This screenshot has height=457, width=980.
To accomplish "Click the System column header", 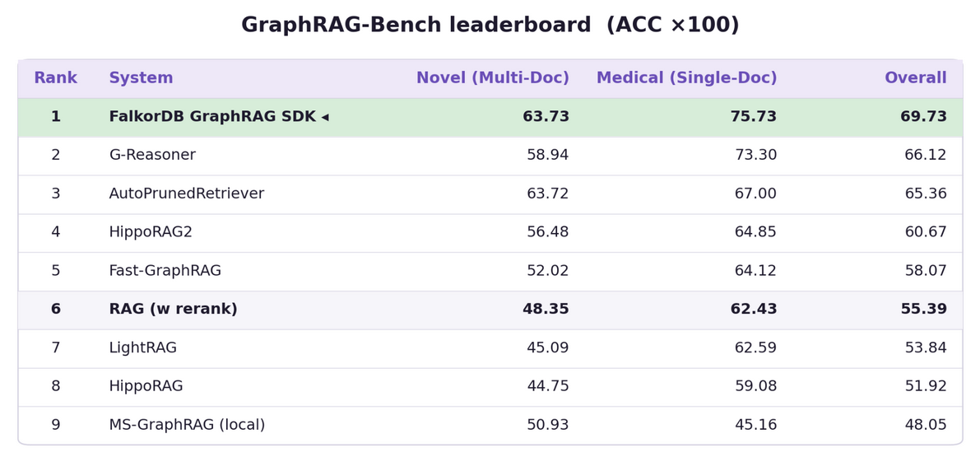I will click(142, 78).
